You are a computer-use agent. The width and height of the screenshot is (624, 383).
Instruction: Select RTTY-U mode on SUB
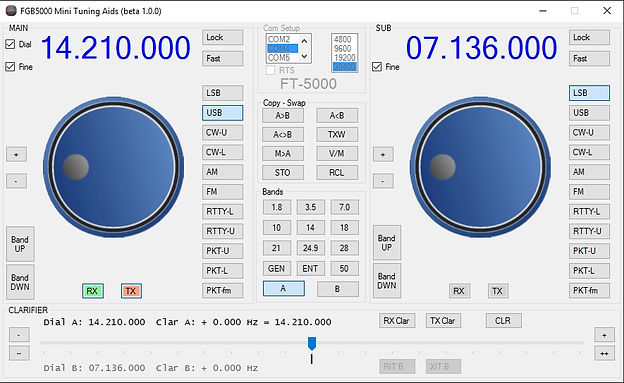tap(589, 231)
